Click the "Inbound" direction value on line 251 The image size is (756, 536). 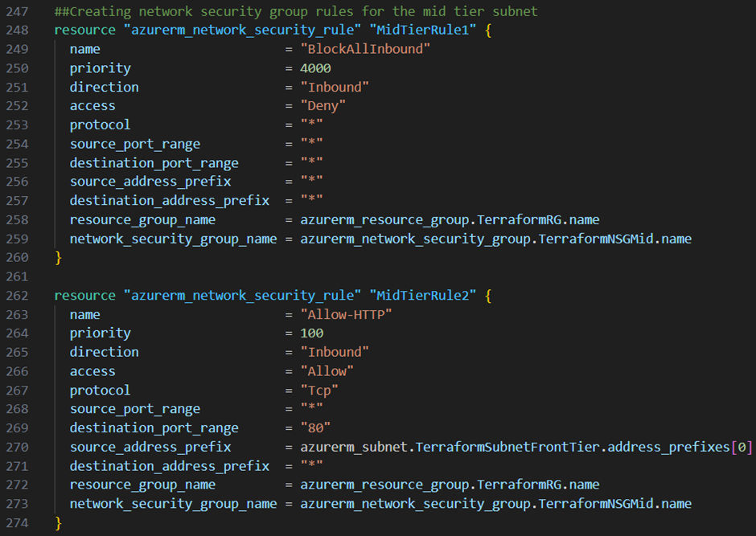click(x=335, y=87)
